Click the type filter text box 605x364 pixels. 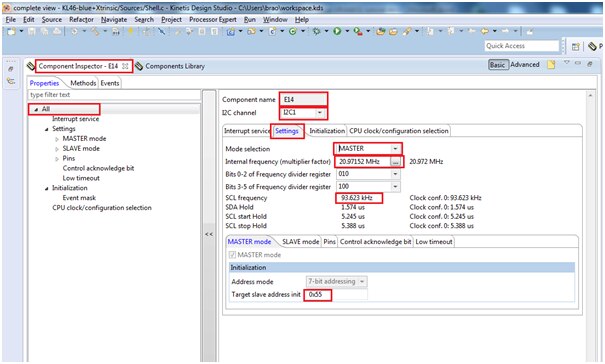(x=114, y=95)
